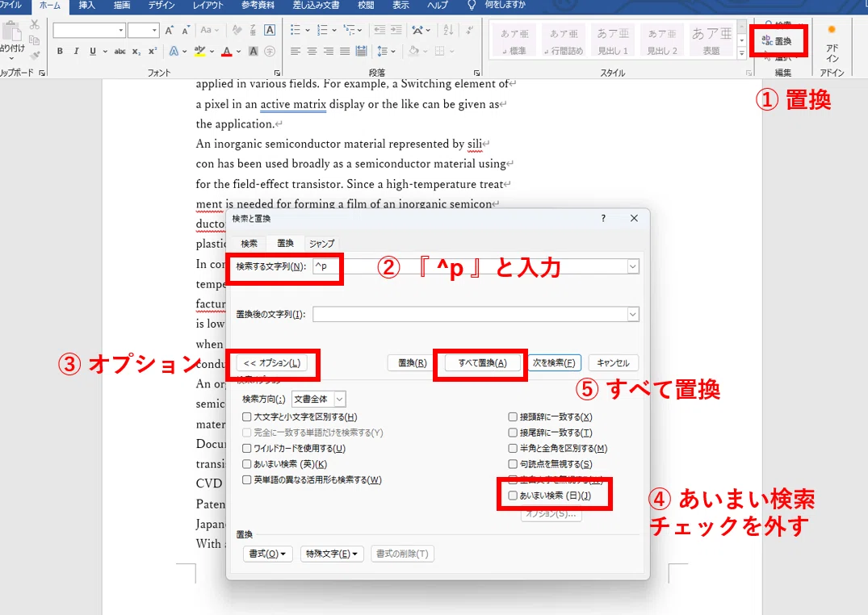868x615 pixels.
Task: Click the すべて置換 button
Action: point(482,362)
